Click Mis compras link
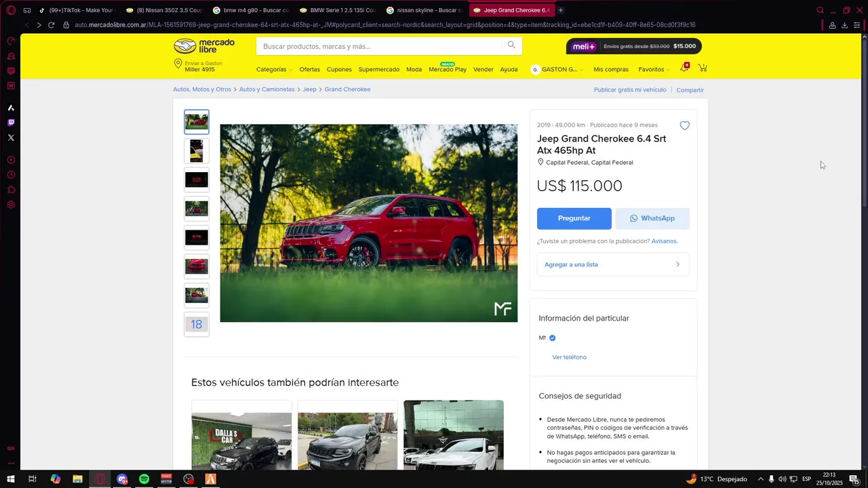 click(x=611, y=69)
